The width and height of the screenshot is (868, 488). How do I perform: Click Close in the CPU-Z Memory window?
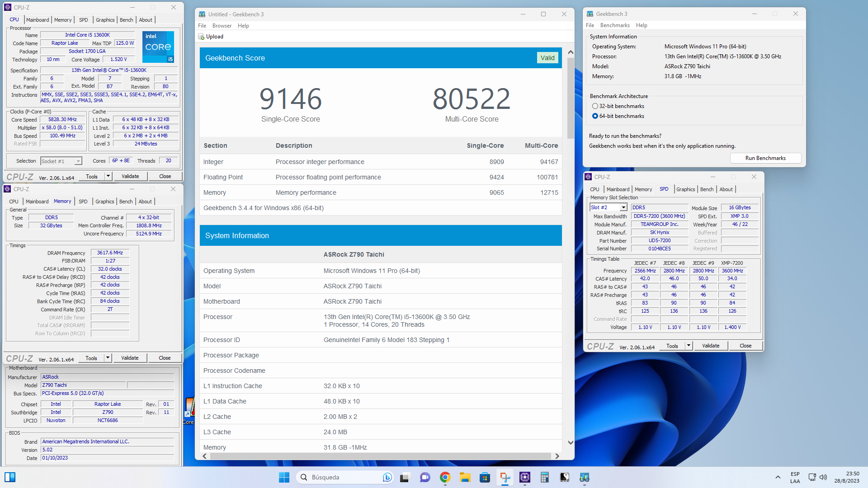pos(165,358)
